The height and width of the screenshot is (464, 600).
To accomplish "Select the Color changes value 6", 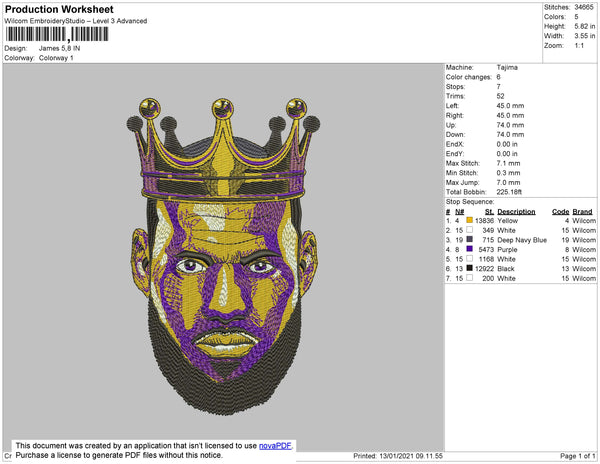I will 499,77.
